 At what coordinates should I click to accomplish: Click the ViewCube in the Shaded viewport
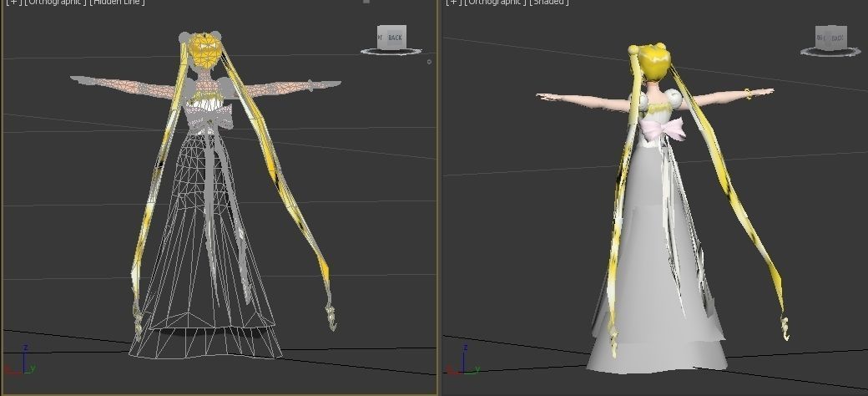point(831,38)
